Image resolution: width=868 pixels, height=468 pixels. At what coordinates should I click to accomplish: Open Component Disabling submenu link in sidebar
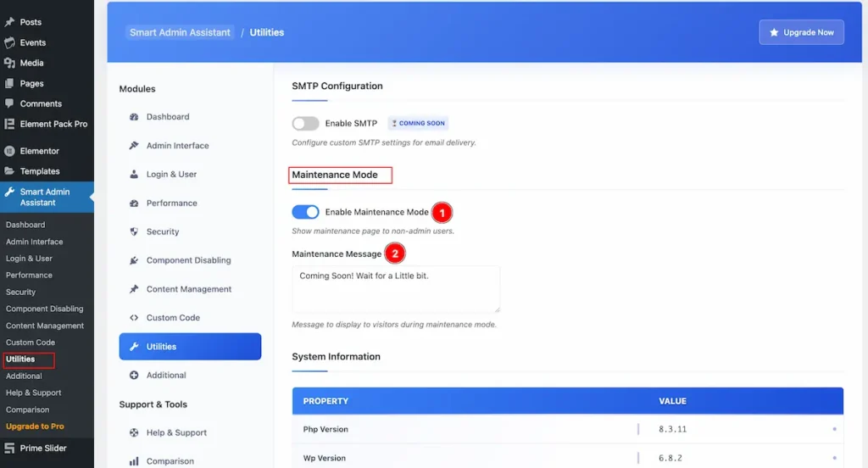pyautogui.click(x=44, y=309)
